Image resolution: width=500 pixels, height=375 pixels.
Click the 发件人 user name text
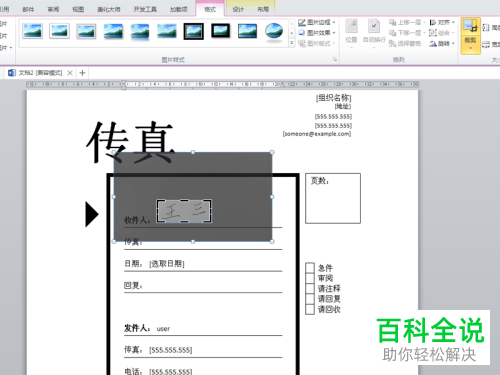pos(163,329)
